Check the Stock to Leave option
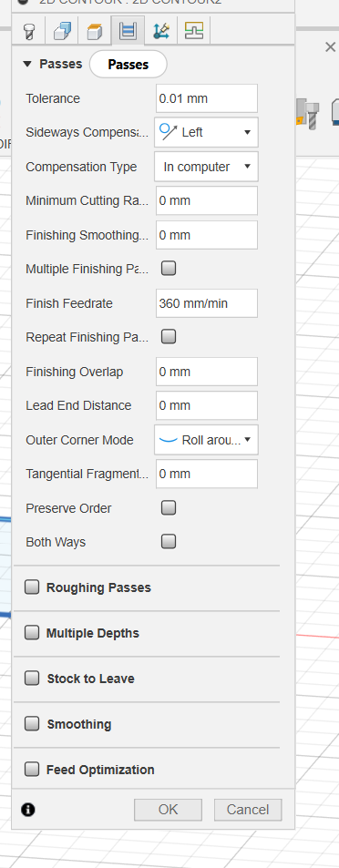Image resolution: width=339 pixels, height=868 pixels. (32, 679)
